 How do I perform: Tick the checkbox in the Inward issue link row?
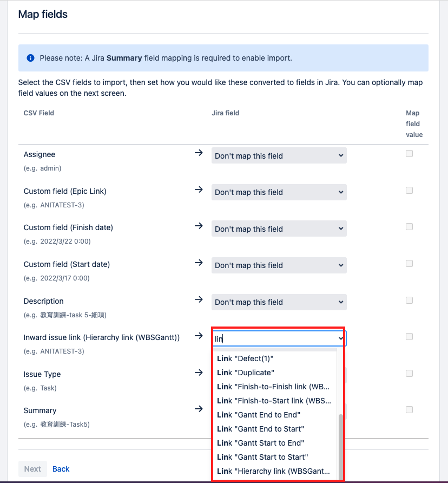(409, 337)
